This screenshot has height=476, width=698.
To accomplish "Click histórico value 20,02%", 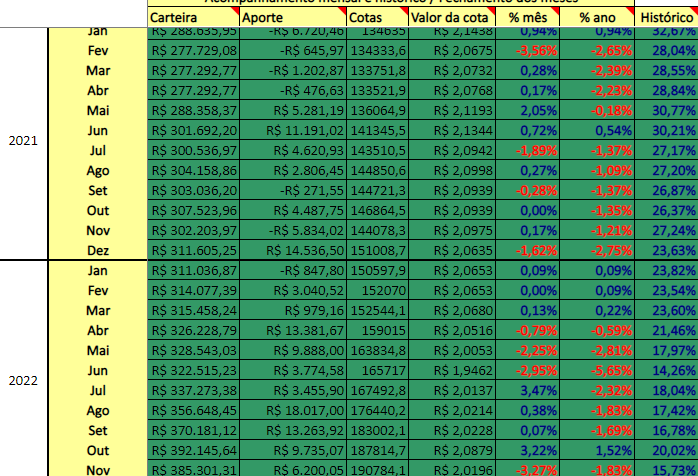I will [666, 451].
